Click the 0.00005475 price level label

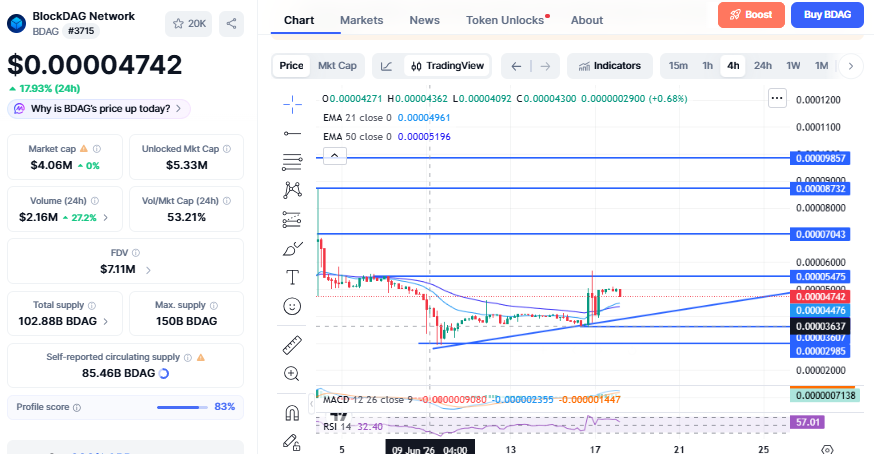click(820, 277)
